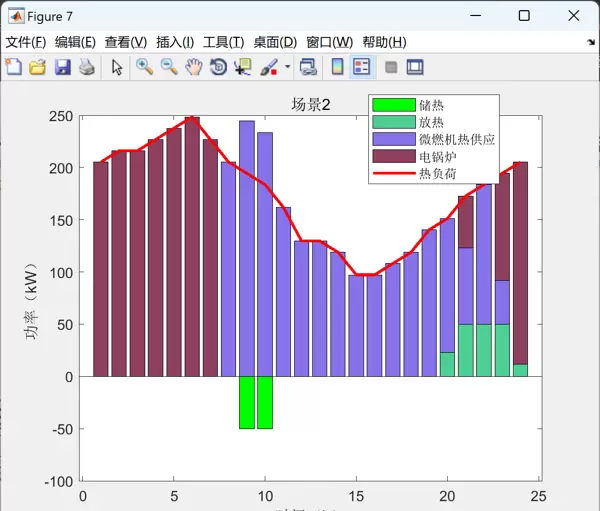Open the 插入(I) menu
The image size is (600, 511).
click(175, 42)
